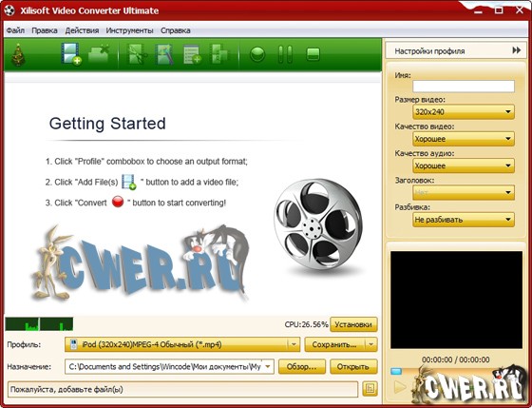This screenshot has width=532, height=408.
Task: Select the clip scissors tool icon
Action: (137, 54)
